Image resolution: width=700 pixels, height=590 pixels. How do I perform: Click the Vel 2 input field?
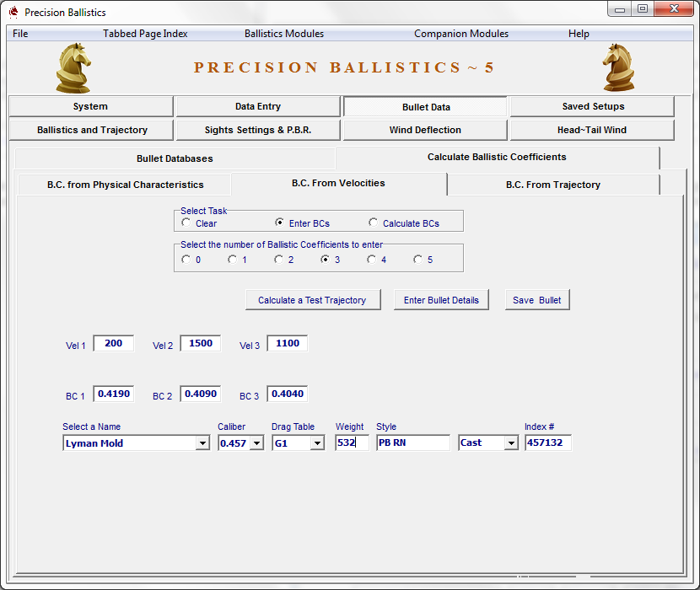tap(201, 343)
